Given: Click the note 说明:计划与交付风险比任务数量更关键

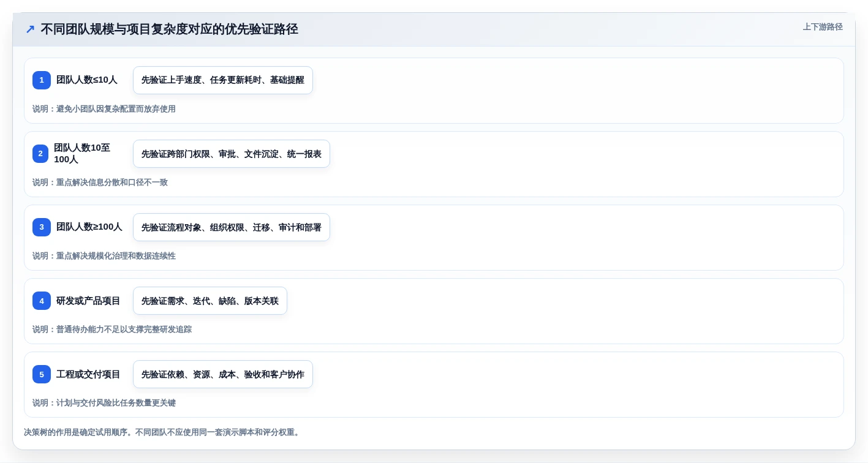Looking at the screenshot, I should click(x=104, y=403).
